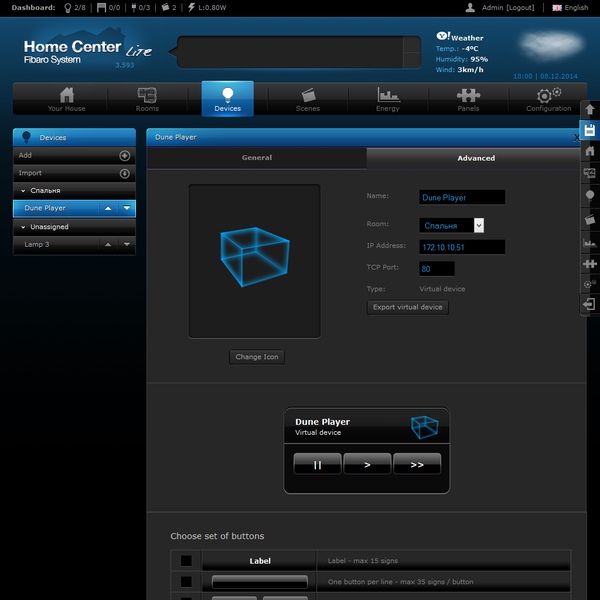Go to the Scenes clapperboard icon
Screen dimensions: 600x600
point(308,95)
